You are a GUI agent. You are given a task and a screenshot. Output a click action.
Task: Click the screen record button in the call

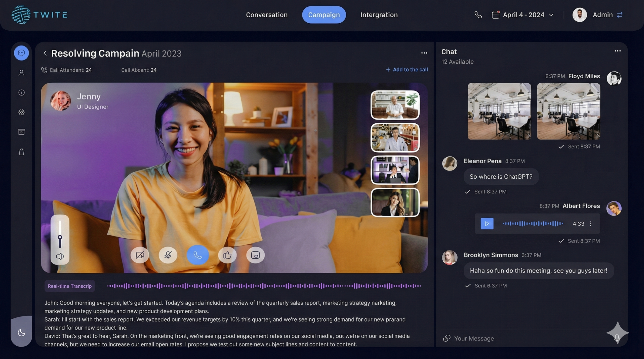tap(255, 255)
